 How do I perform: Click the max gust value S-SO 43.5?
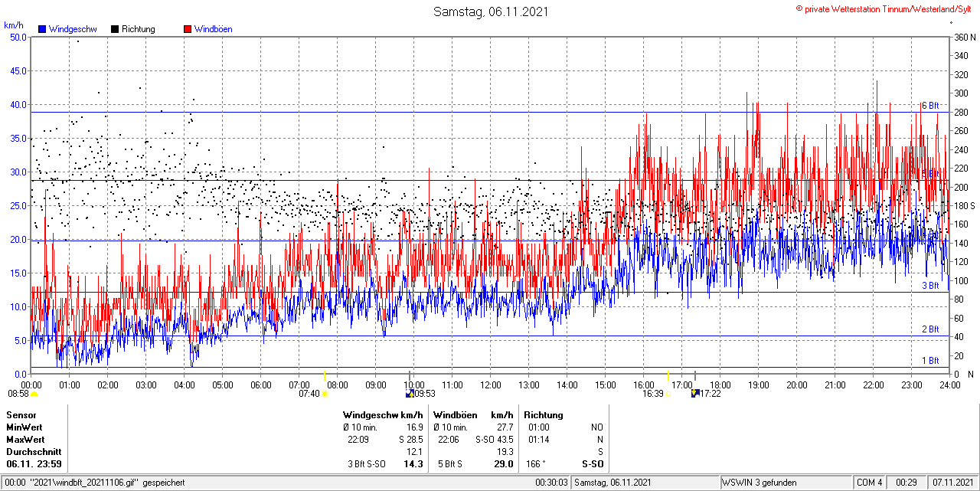[494, 440]
